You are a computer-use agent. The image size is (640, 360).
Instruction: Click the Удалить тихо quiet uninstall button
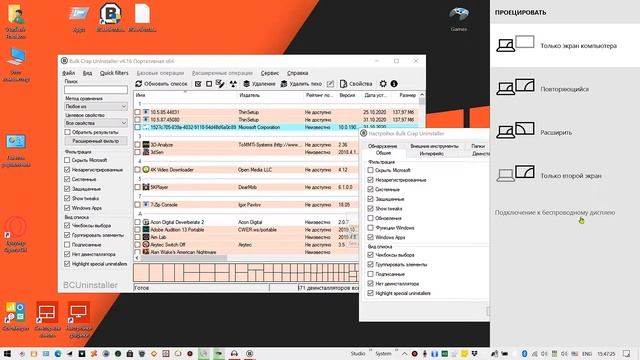[301, 84]
